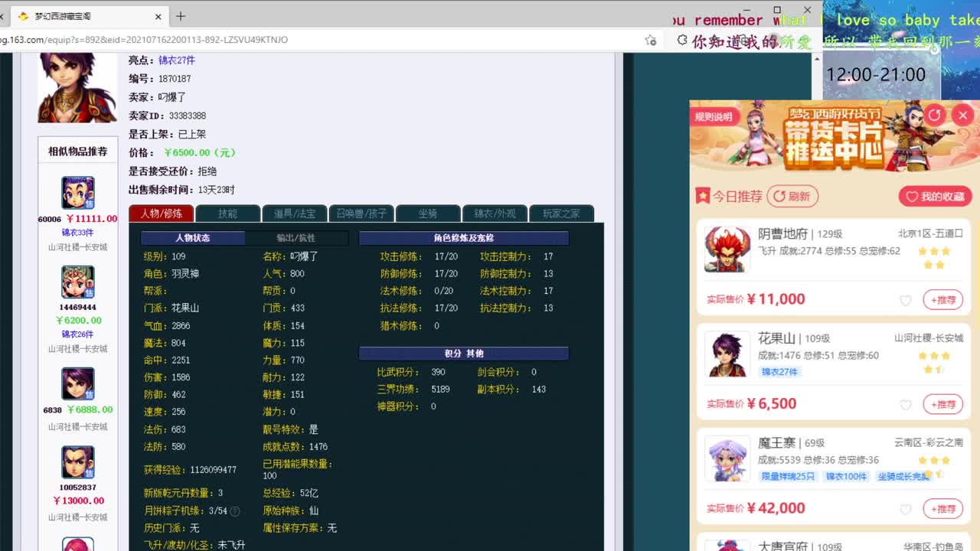Open similar item avatar priced ¥6888.00
Screen dimensions: 980x551
[x=77, y=384]
